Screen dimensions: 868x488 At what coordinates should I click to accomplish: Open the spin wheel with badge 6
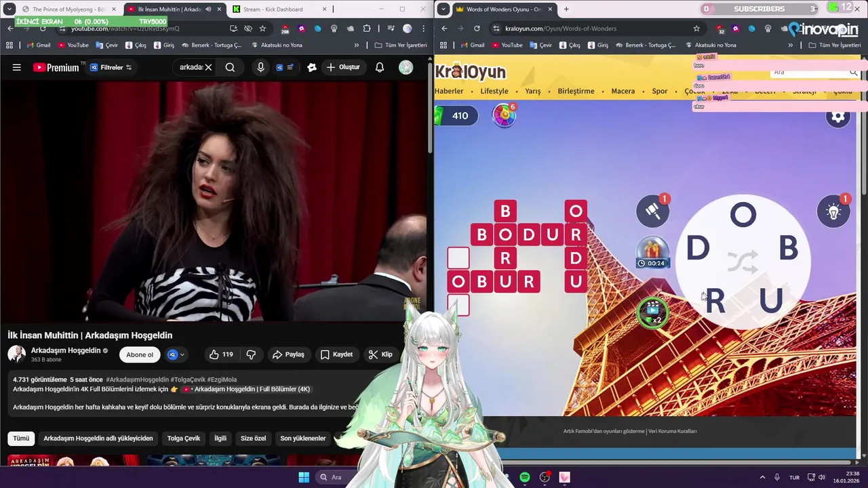tap(504, 115)
